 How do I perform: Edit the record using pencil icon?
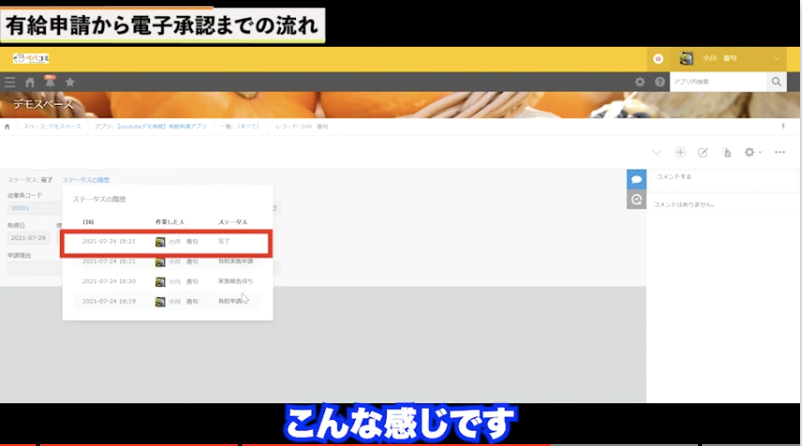point(703,153)
